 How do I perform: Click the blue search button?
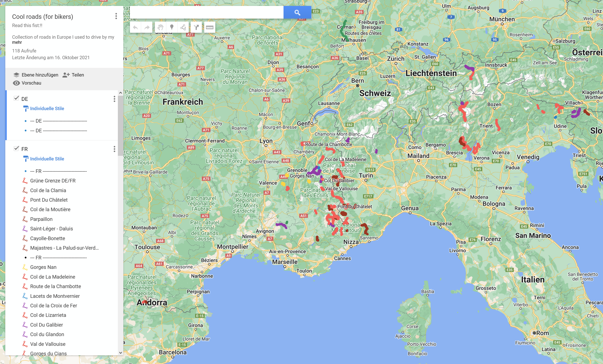297,12
